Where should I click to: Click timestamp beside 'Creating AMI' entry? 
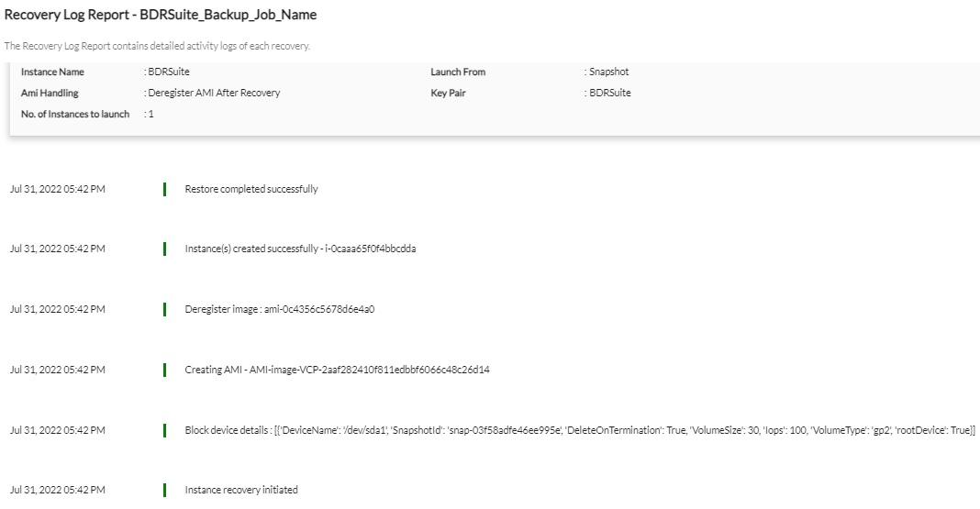pos(58,370)
